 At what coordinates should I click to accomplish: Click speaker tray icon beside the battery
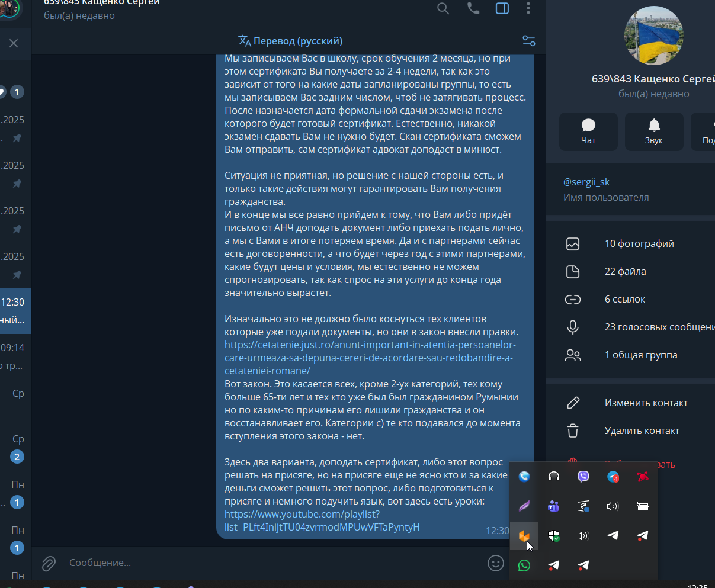pos(613,506)
